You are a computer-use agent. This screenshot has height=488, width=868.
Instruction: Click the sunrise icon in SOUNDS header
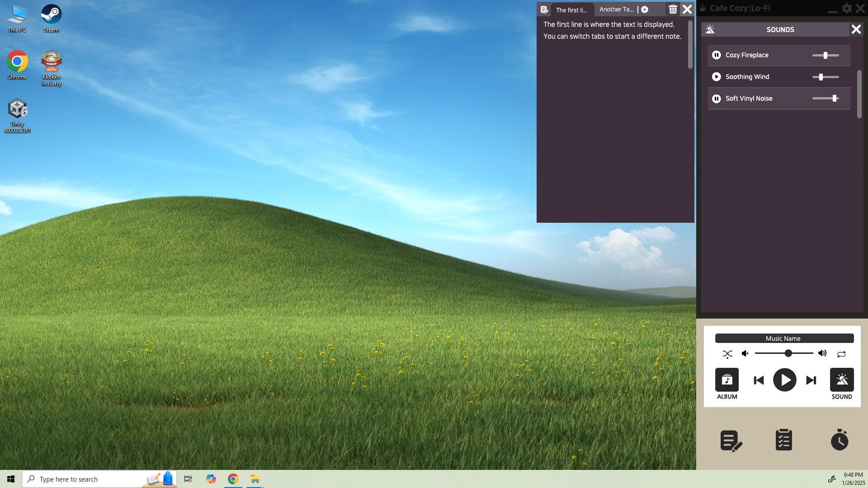click(x=710, y=29)
